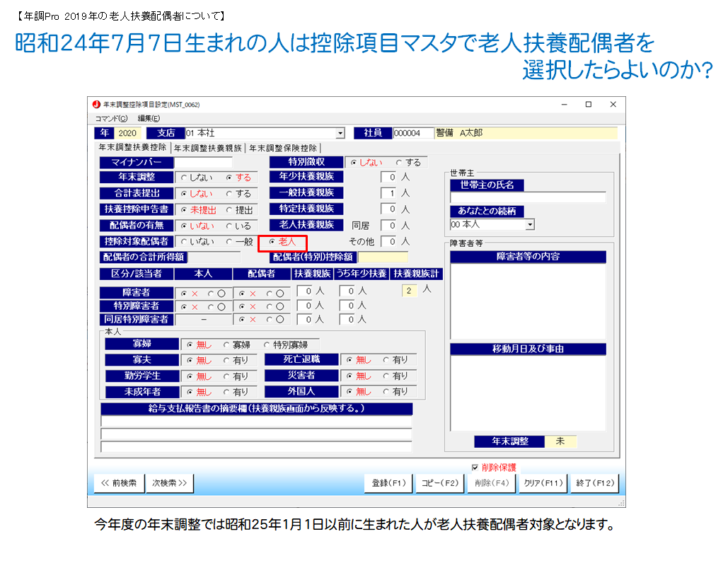
Task: Open the コマンド menu
Action: tap(111, 118)
